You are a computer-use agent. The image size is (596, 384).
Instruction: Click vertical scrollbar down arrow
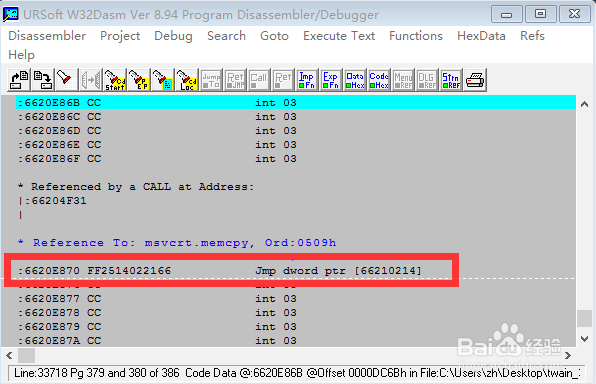(585, 338)
